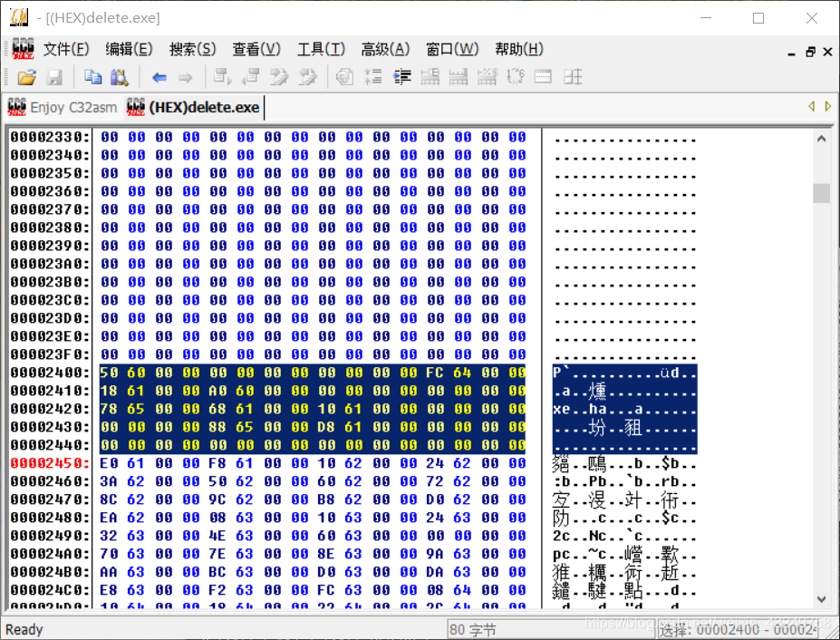Open the 帮助(H) menu
This screenshot has height=640, width=840.
point(518,49)
